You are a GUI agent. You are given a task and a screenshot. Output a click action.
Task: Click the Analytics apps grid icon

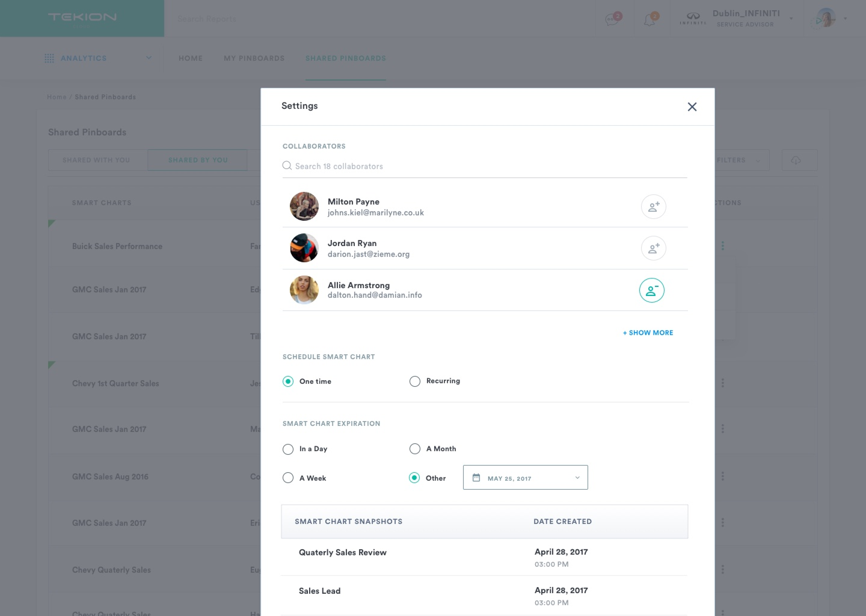49,58
